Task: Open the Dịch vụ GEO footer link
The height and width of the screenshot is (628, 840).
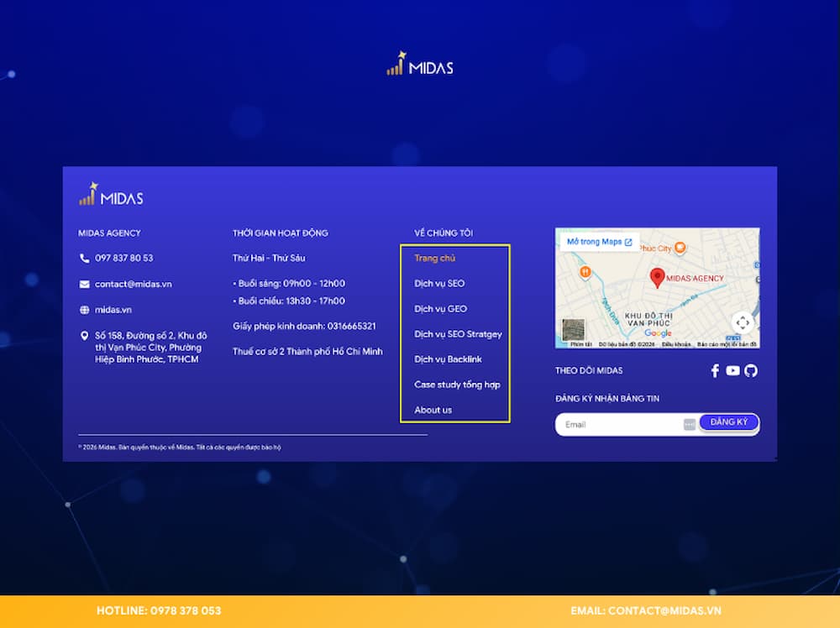Action: (440, 309)
